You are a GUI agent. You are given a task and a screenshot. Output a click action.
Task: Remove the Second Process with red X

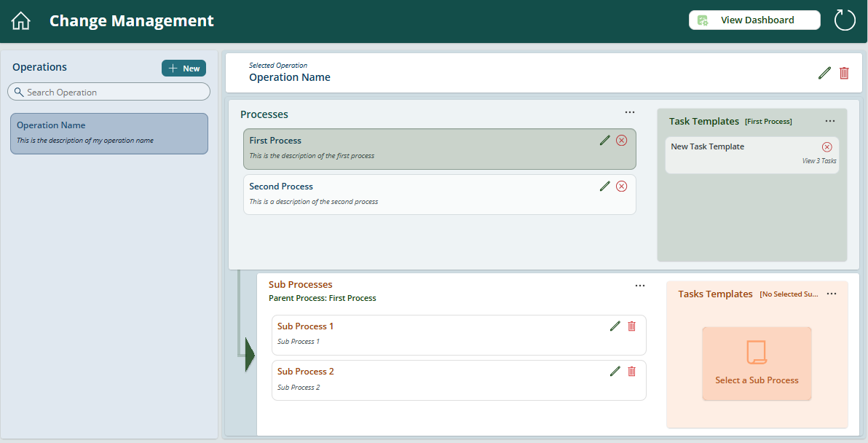(621, 187)
